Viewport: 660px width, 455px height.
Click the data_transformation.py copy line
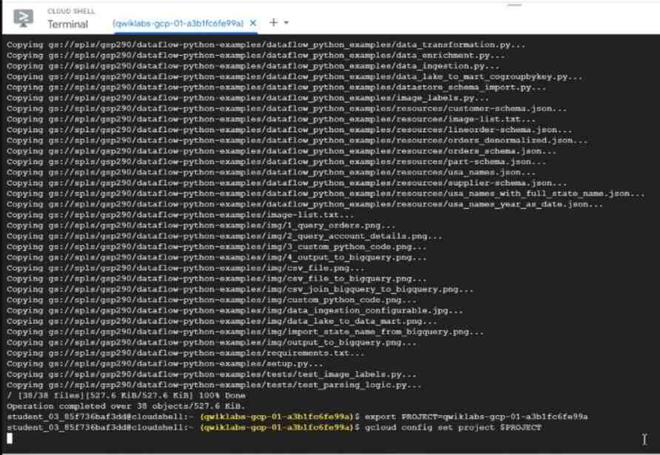tap(266, 45)
